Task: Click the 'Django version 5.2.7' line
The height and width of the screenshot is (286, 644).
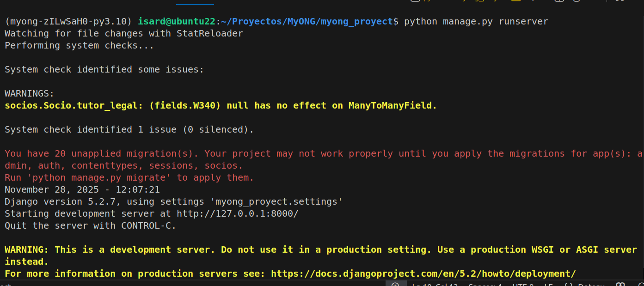Action: 173,201
